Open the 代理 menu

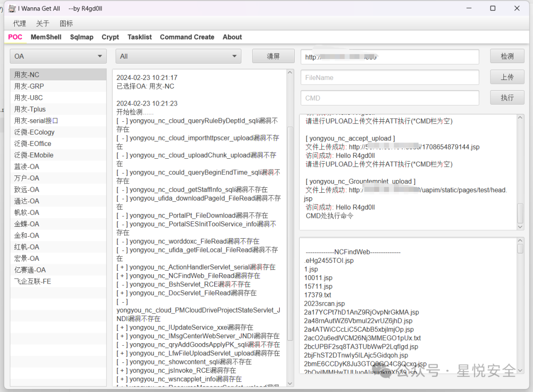click(19, 24)
